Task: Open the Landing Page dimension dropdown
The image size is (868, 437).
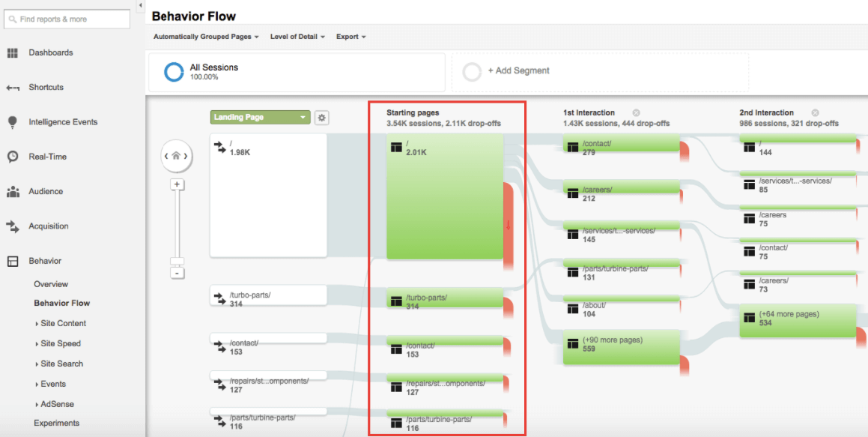Action: coord(260,118)
